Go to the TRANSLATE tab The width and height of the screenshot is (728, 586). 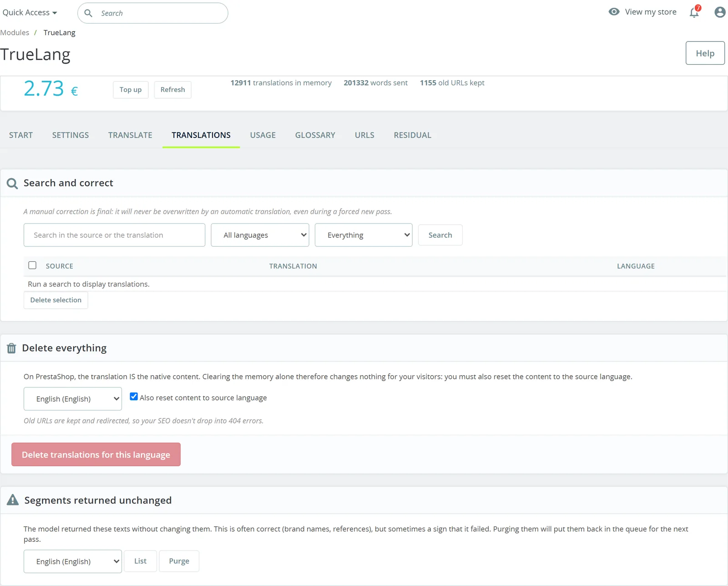[x=130, y=135]
